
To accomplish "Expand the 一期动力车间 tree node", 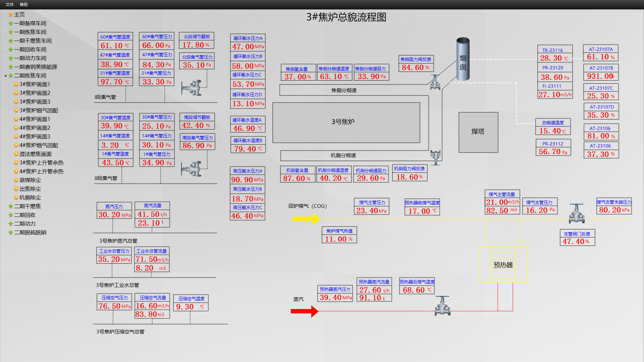I will (x=5, y=58).
